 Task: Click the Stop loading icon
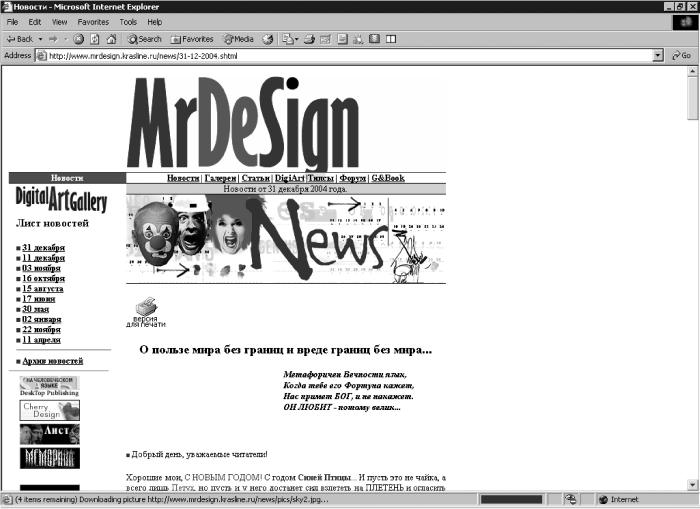[79, 39]
